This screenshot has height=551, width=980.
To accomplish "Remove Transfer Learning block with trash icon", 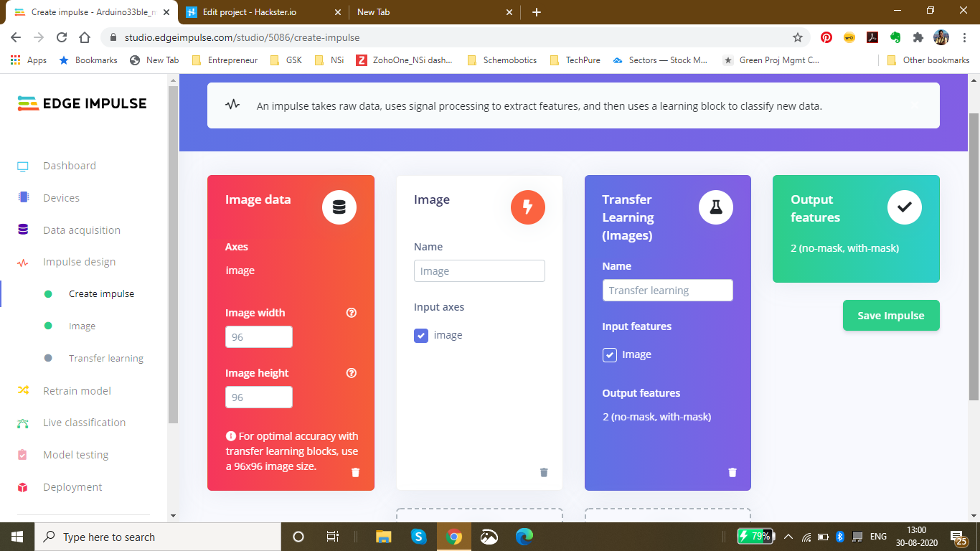I will point(732,472).
